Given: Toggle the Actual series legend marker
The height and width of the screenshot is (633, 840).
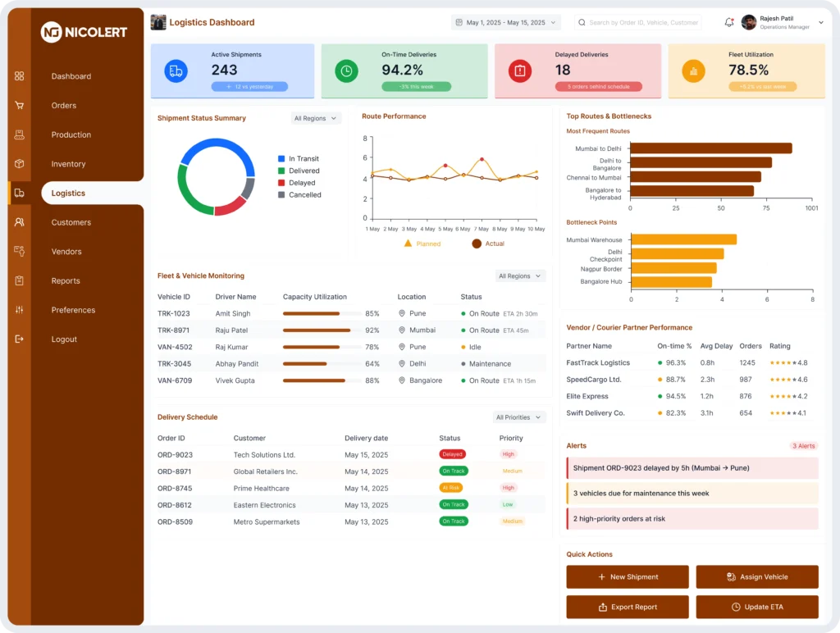Looking at the screenshot, I should pos(477,244).
